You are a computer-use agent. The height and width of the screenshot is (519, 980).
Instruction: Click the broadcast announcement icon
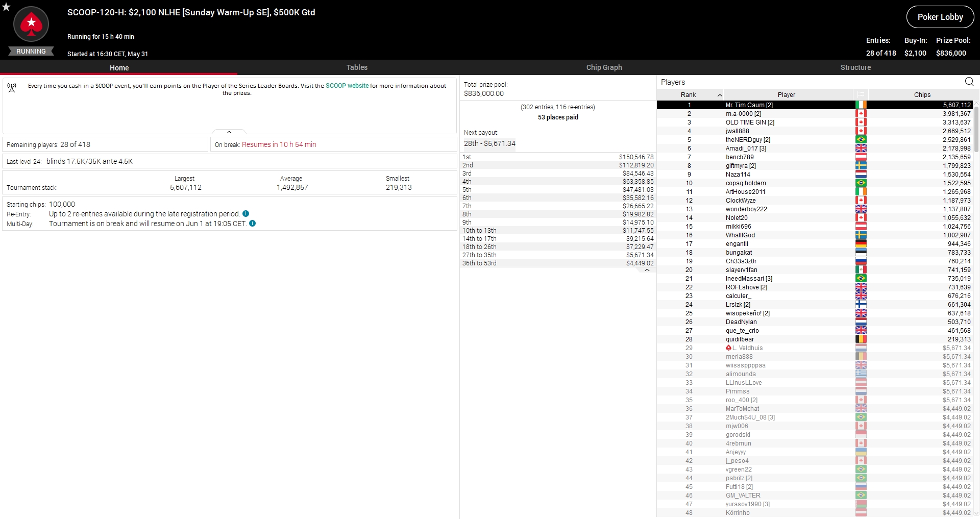(x=12, y=88)
